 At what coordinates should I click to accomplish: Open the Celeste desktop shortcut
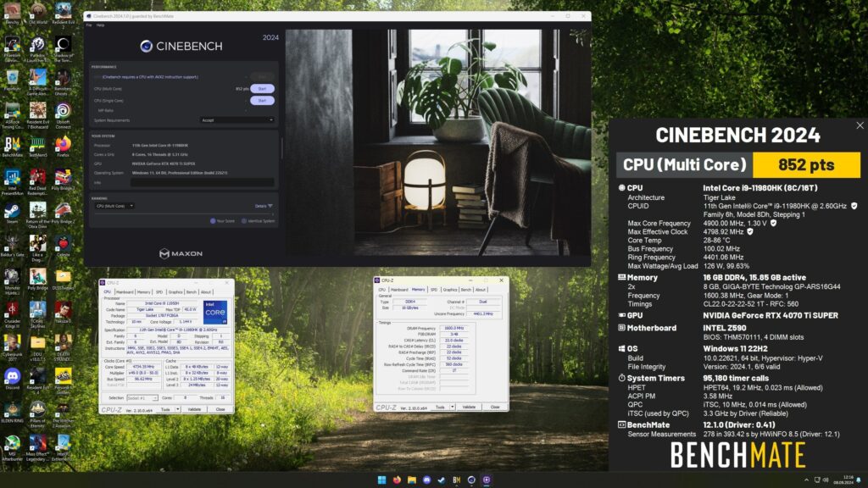coord(63,247)
